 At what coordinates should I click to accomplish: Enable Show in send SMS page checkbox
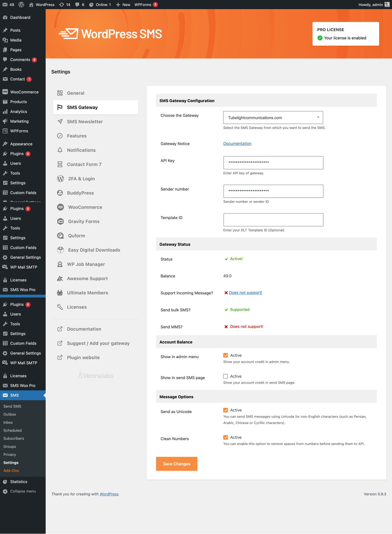tap(226, 376)
